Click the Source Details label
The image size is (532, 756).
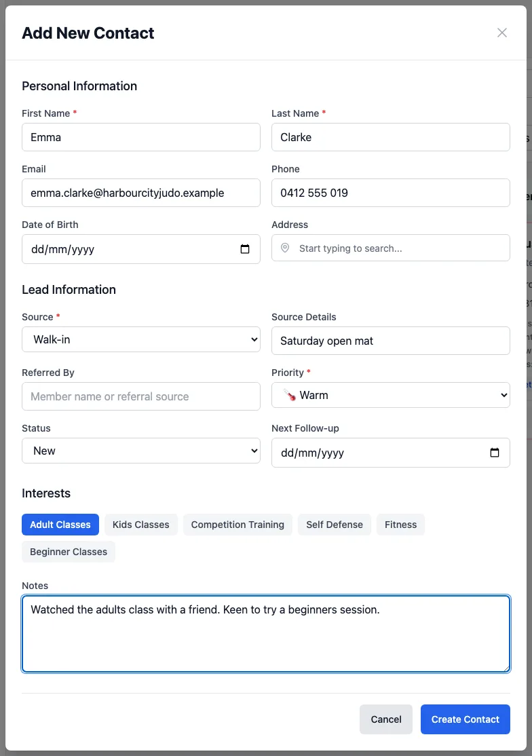pyautogui.click(x=303, y=317)
